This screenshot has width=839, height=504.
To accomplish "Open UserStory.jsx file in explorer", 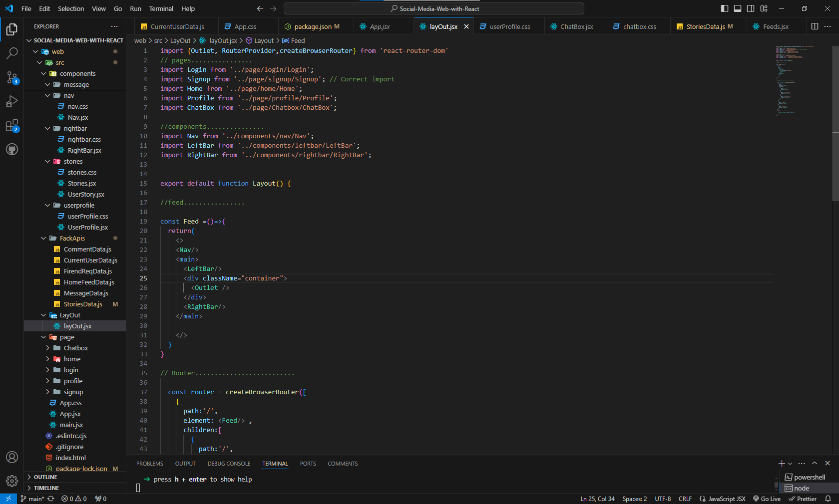I will click(86, 194).
